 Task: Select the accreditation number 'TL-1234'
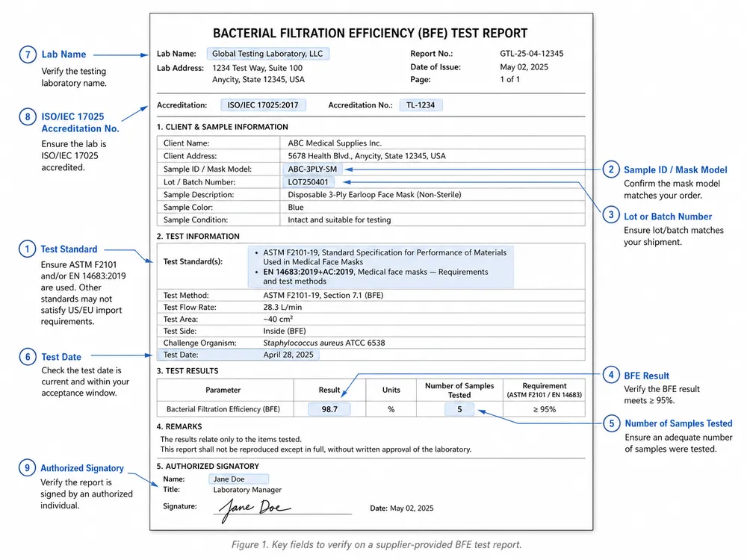pyautogui.click(x=421, y=105)
